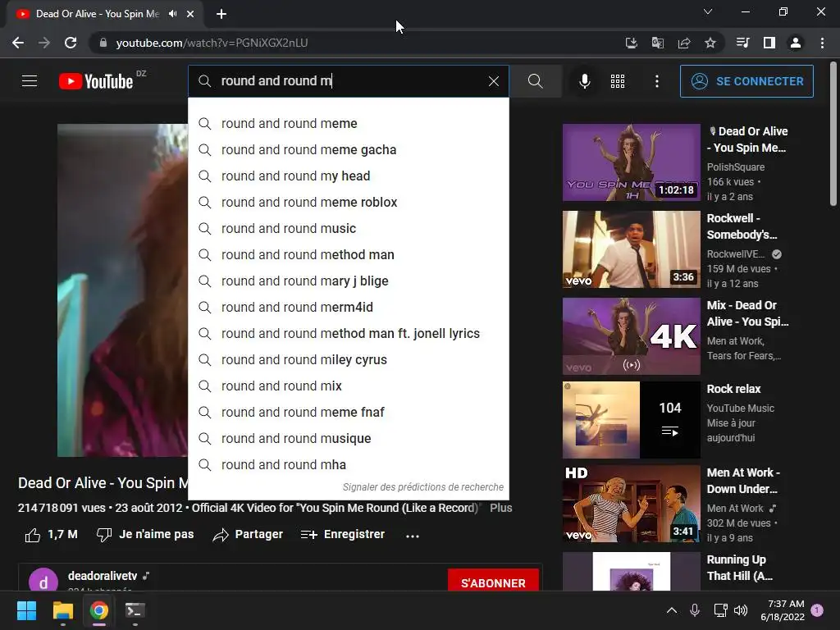840x630 pixels.
Task: Click the install/download page icon in address bar
Action: [x=632, y=43]
